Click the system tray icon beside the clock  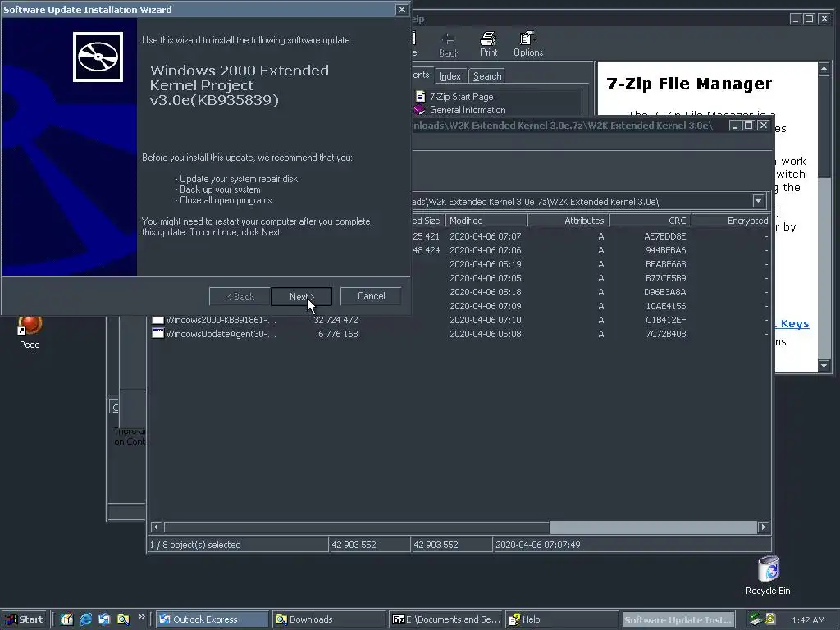point(770,619)
